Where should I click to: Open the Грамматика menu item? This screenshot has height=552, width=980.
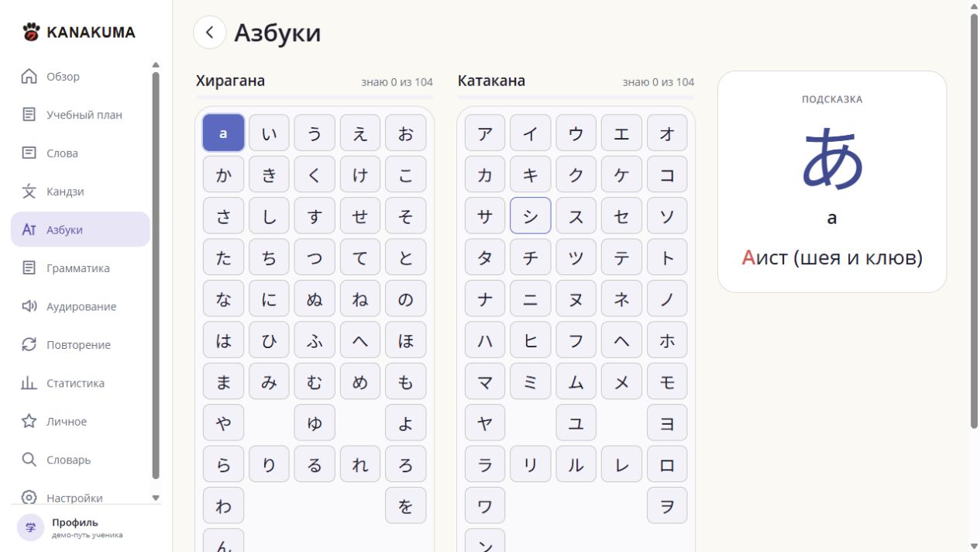[x=81, y=268]
